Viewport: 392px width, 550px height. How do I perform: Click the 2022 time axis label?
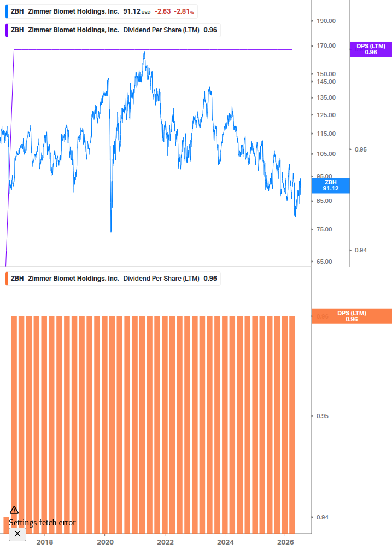coord(165,542)
